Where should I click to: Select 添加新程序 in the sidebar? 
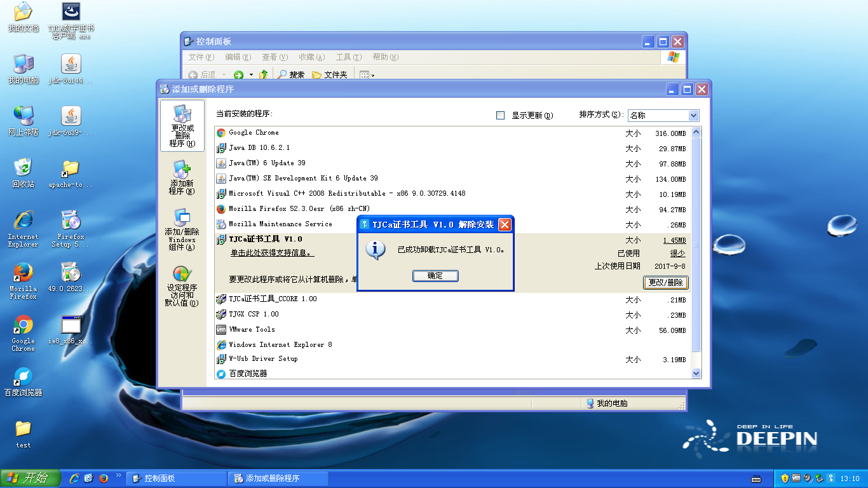(x=182, y=177)
